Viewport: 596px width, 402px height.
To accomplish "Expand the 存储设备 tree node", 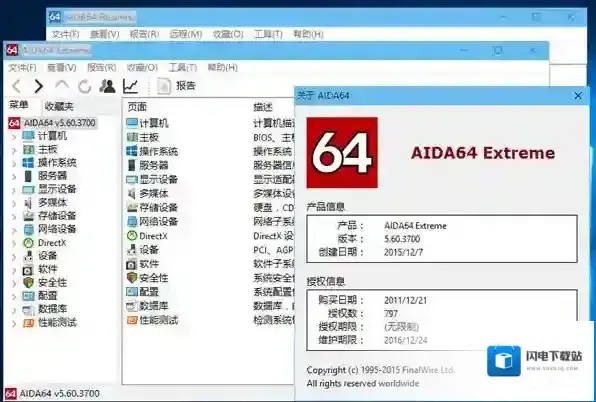I will (14, 217).
